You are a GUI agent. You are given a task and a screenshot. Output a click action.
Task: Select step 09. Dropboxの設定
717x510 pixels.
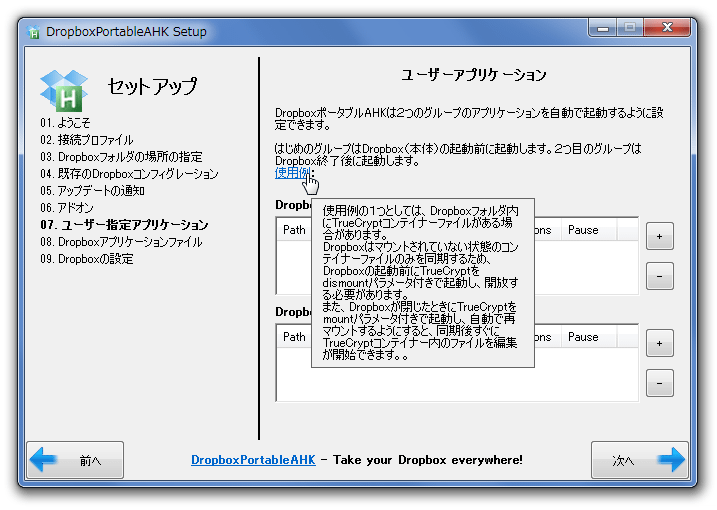87,259
